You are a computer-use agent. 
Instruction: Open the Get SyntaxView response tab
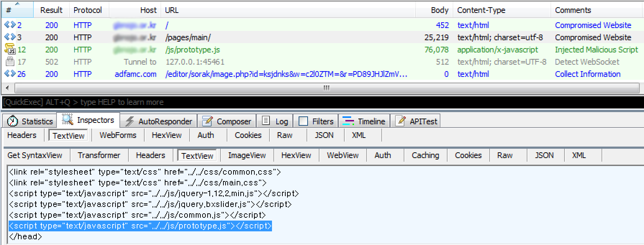point(35,155)
